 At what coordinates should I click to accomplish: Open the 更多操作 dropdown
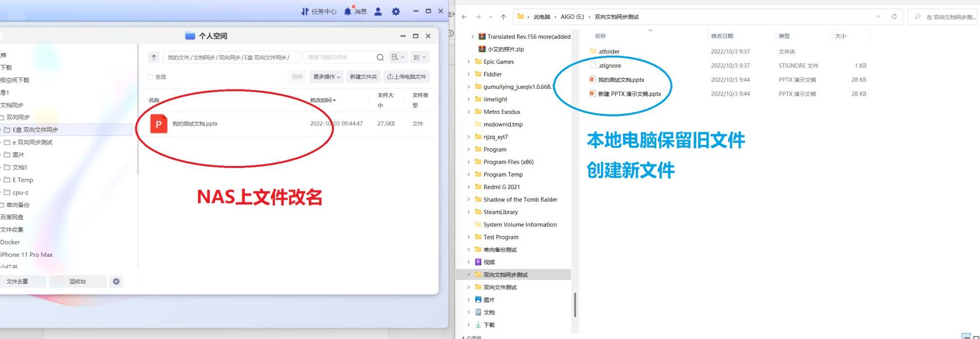pyautogui.click(x=327, y=77)
